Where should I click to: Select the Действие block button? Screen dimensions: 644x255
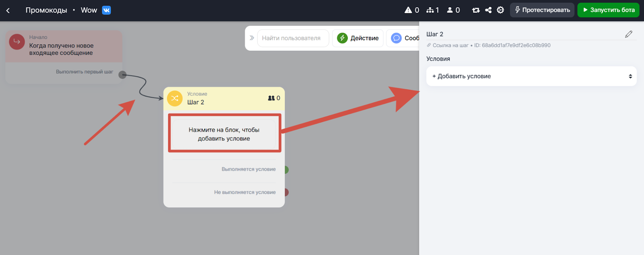click(x=357, y=38)
